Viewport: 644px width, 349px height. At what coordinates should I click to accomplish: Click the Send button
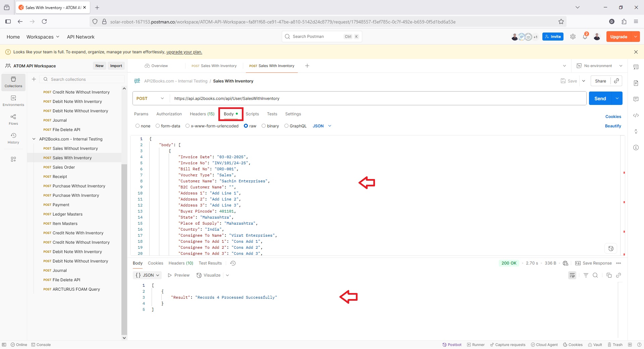[x=600, y=98]
